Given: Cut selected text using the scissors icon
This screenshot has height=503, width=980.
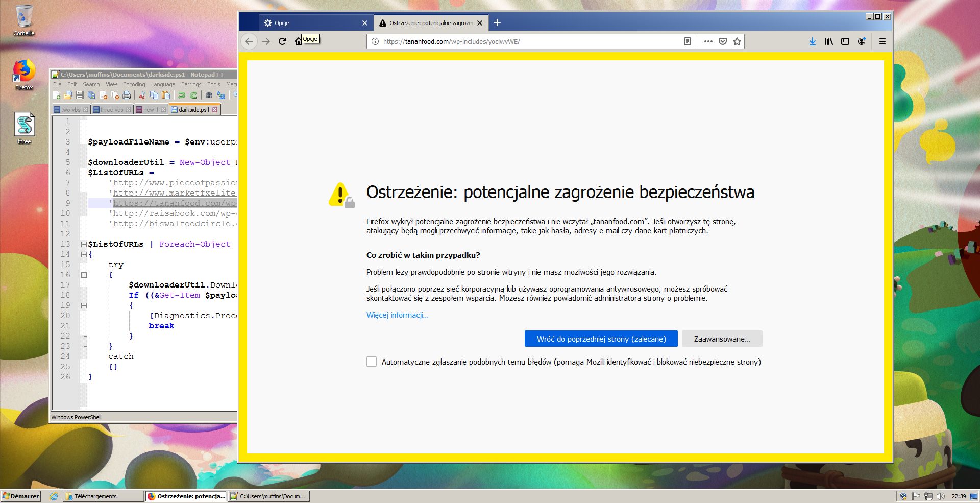Looking at the screenshot, I should pyautogui.click(x=141, y=95).
